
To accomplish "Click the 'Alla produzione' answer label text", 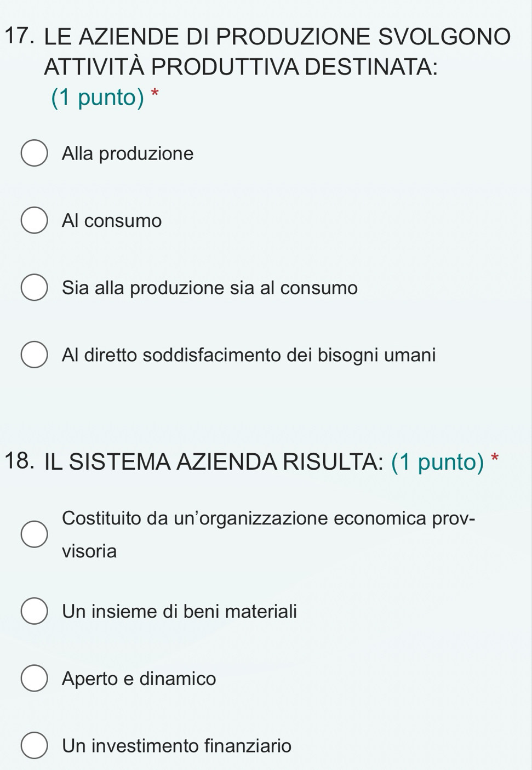I will tap(128, 154).
